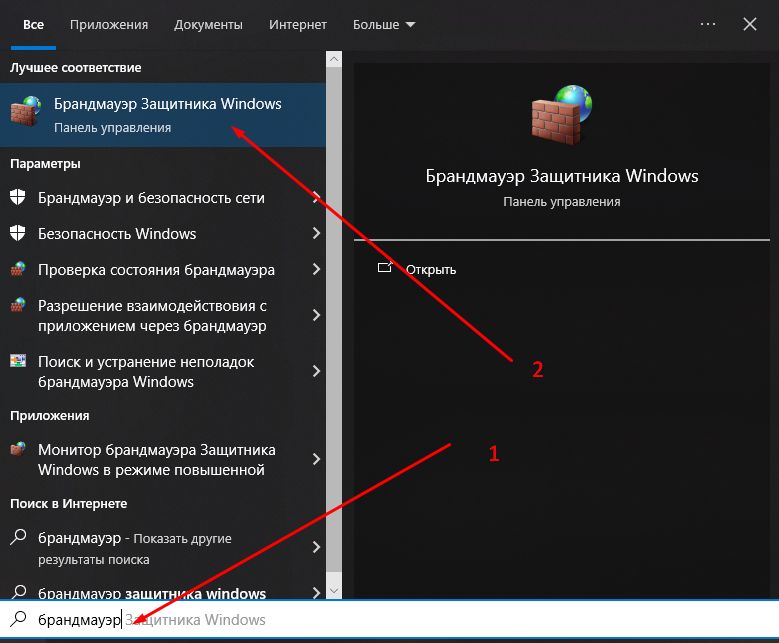Switch to the Документы tab
This screenshot has width=779, height=643.
pos(208,24)
